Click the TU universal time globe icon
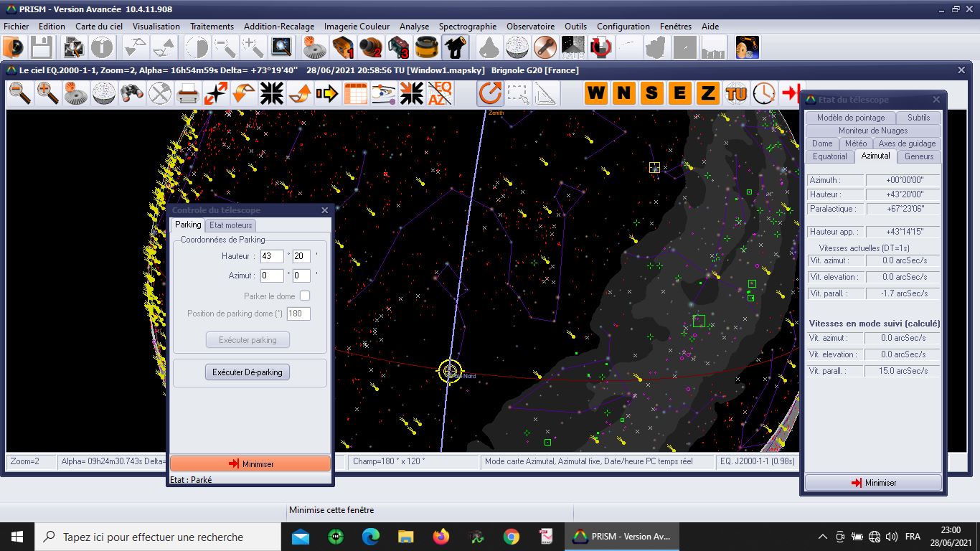Viewport: 980px width, 551px height. click(x=736, y=93)
